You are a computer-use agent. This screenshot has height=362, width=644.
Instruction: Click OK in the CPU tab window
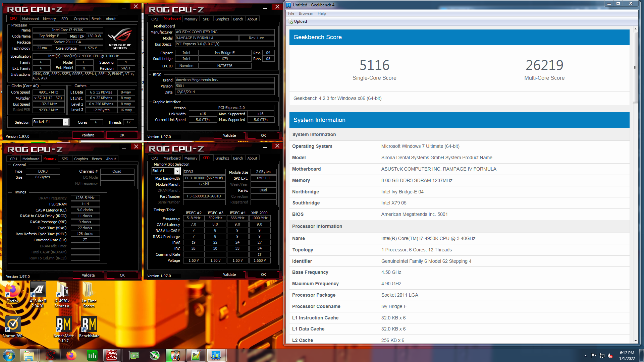coord(122,135)
